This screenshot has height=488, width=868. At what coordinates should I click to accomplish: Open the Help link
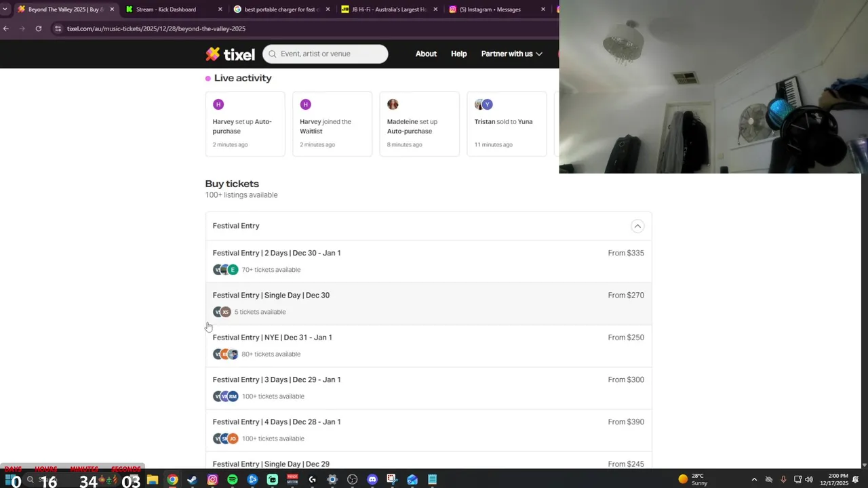point(459,54)
